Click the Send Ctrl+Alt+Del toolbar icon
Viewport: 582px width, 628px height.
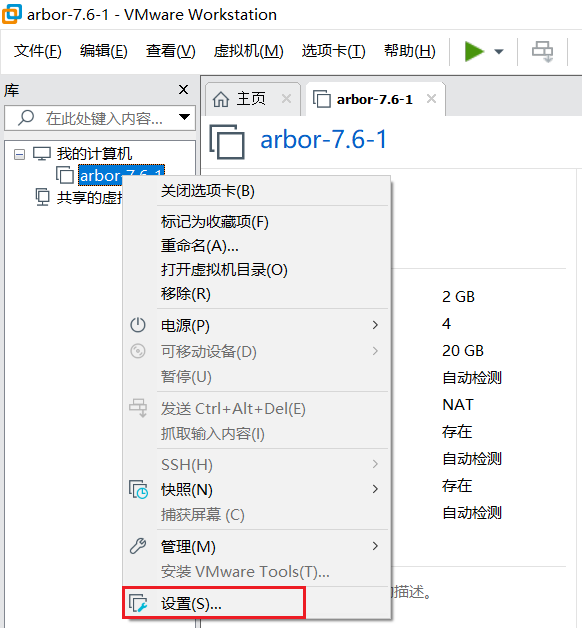pyautogui.click(x=542, y=52)
